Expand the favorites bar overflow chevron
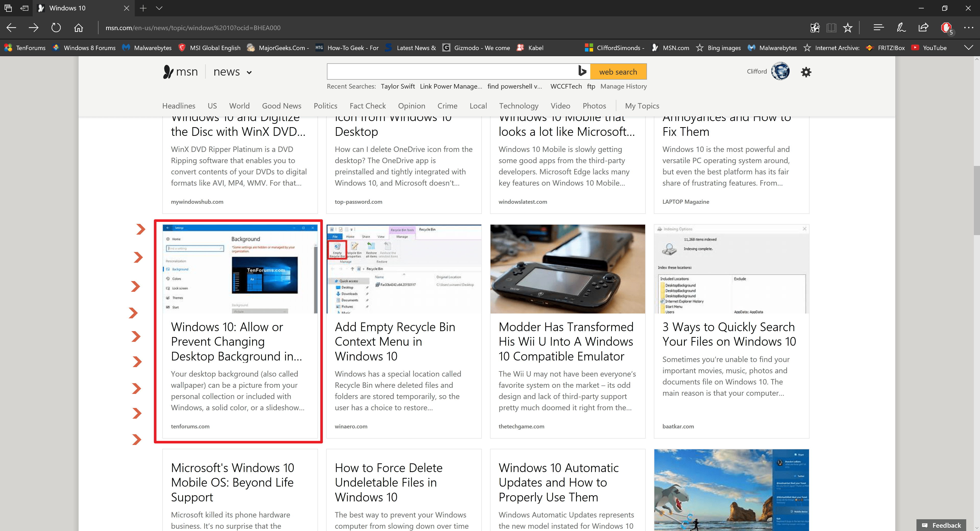The height and width of the screenshot is (531, 980). (x=969, y=47)
